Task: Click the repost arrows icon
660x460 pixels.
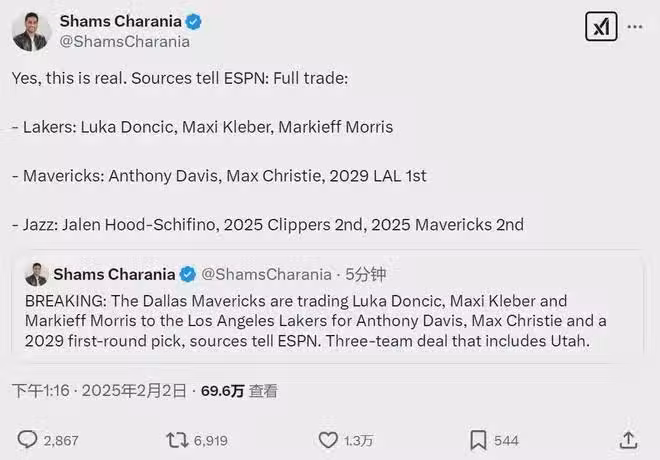Action: click(x=176, y=439)
